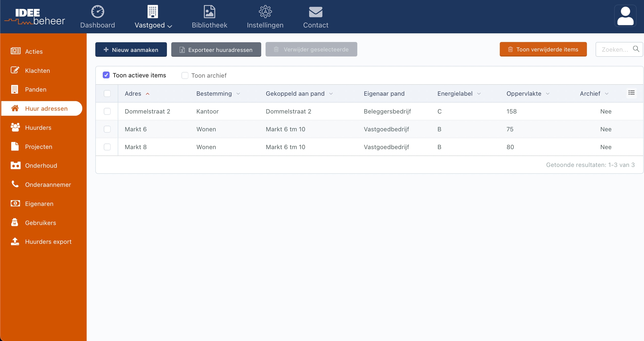This screenshot has width=644, height=341.
Task: Click the Huurders export upload icon
Action: tap(15, 241)
